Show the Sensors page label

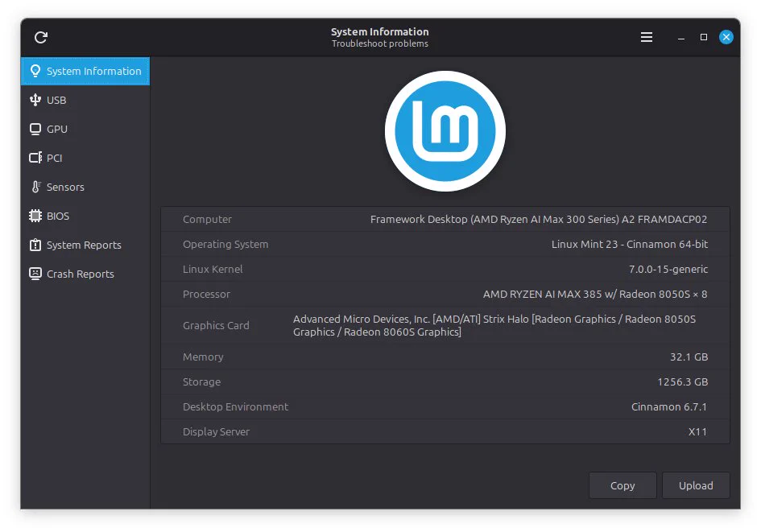[65, 188]
